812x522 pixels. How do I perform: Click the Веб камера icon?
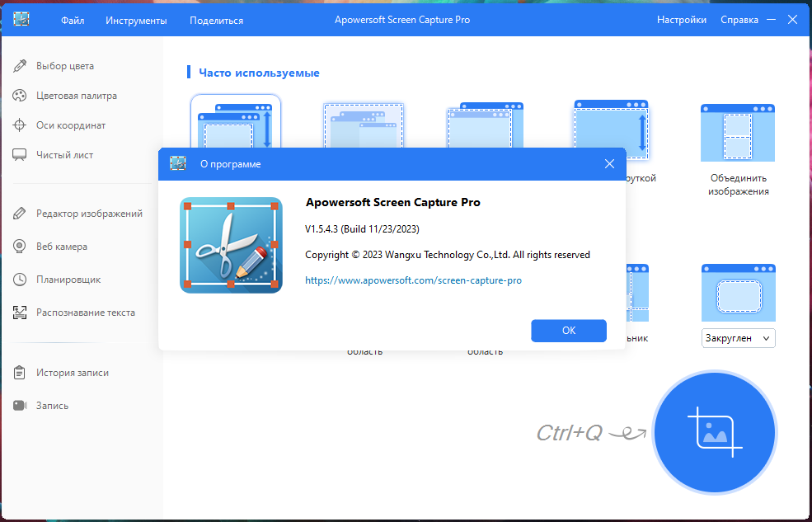20,247
